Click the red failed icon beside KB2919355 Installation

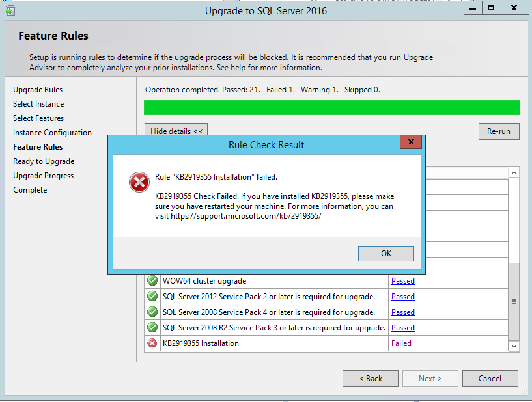tap(152, 343)
